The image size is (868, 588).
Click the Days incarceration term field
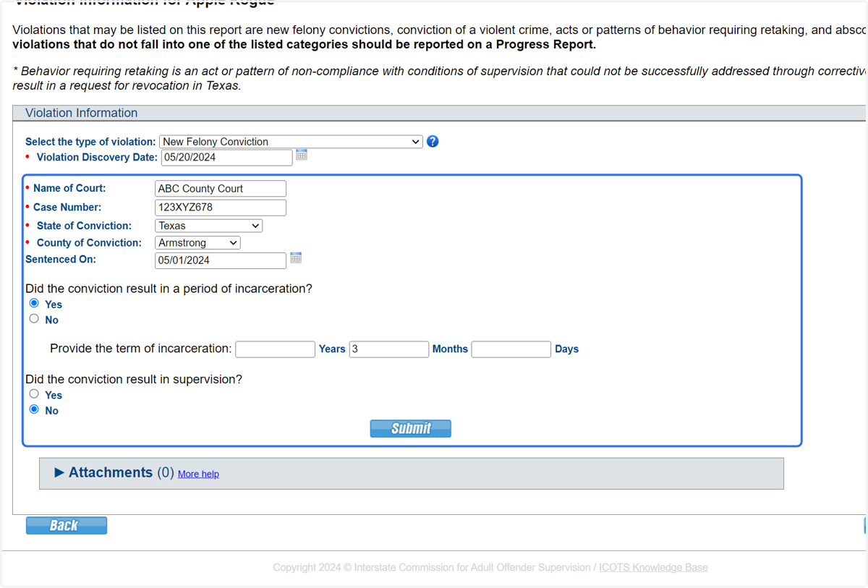tap(511, 349)
